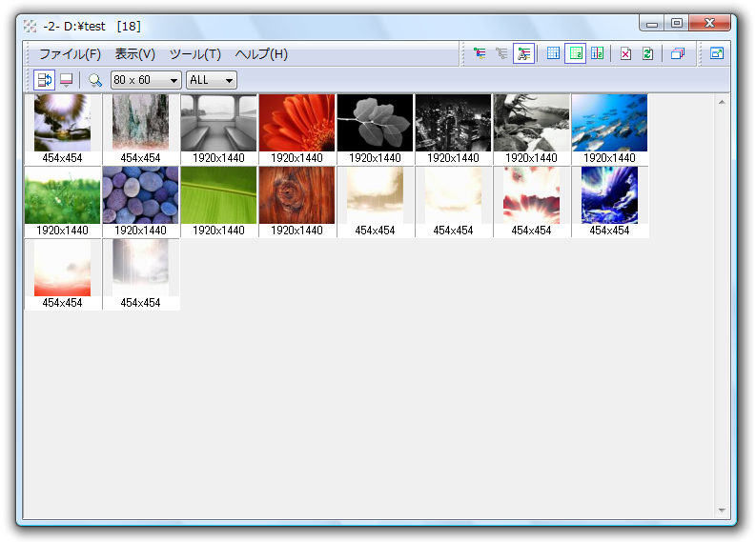Click the magnifying glass zoom icon
The width and height of the screenshot is (756, 542).
click(95, 80)
